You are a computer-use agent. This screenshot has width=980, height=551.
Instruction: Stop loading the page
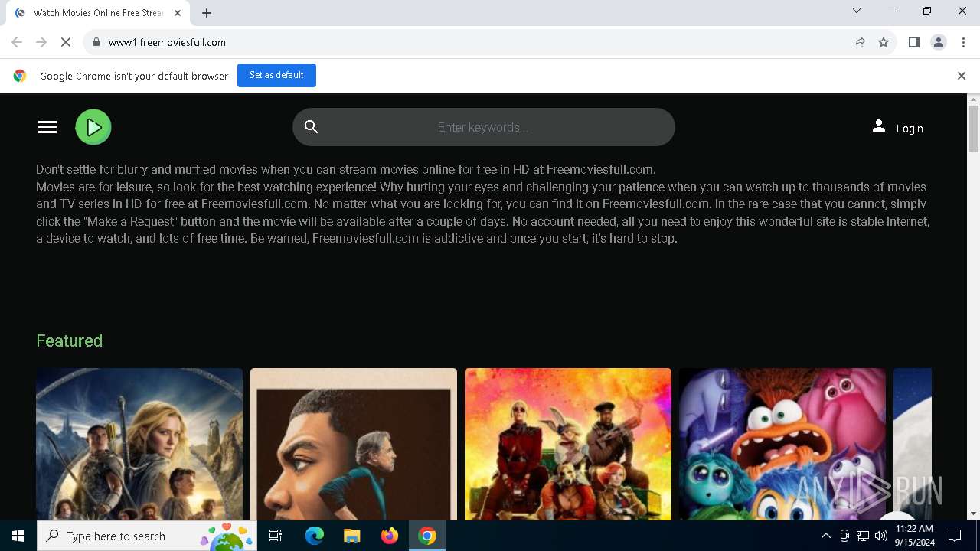pos(66,42)
